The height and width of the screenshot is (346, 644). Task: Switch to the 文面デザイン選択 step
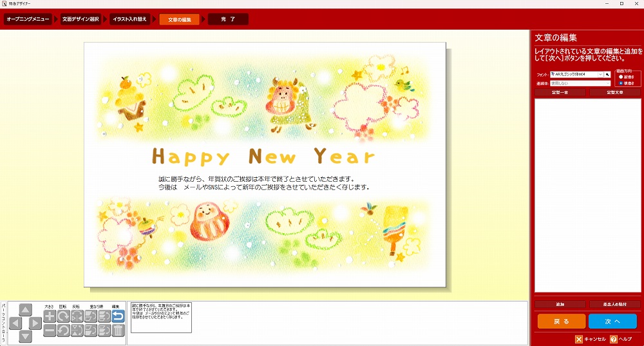80,19
